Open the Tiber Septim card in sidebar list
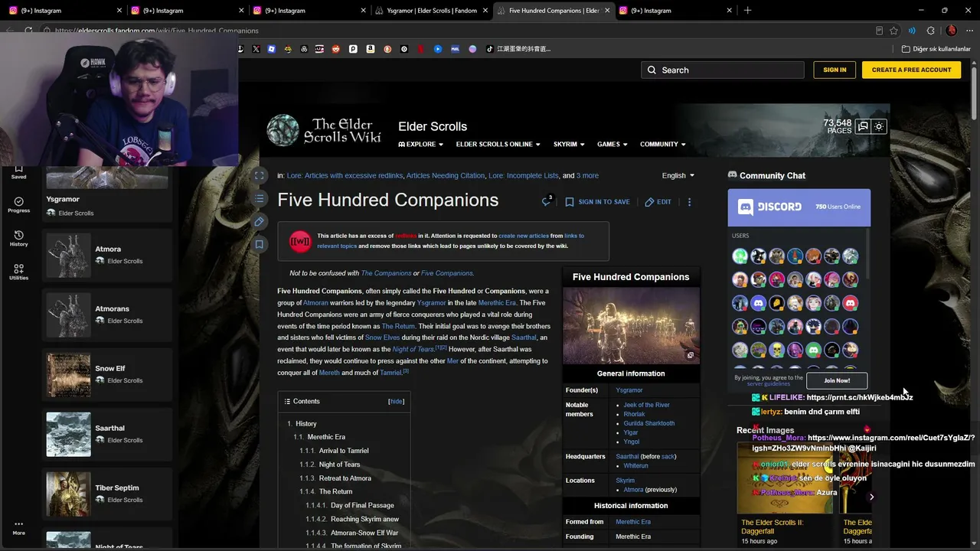This screenshot has width=980, height=551. (107, 494)
